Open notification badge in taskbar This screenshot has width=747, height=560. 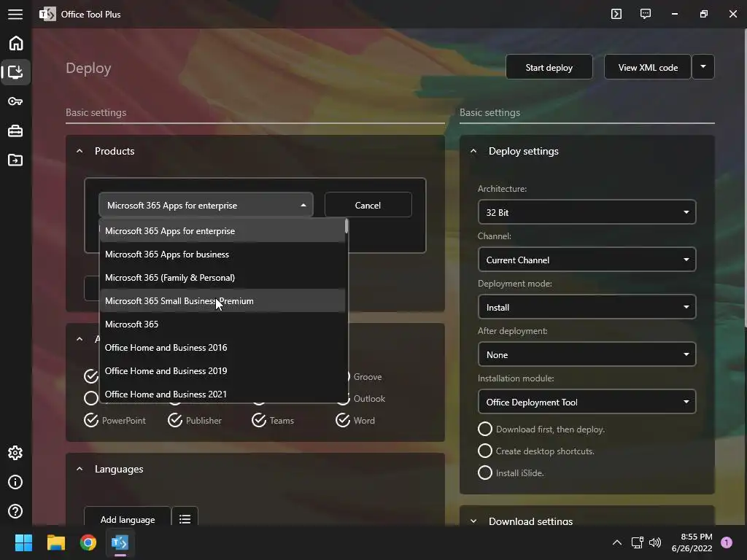[727, 542]
